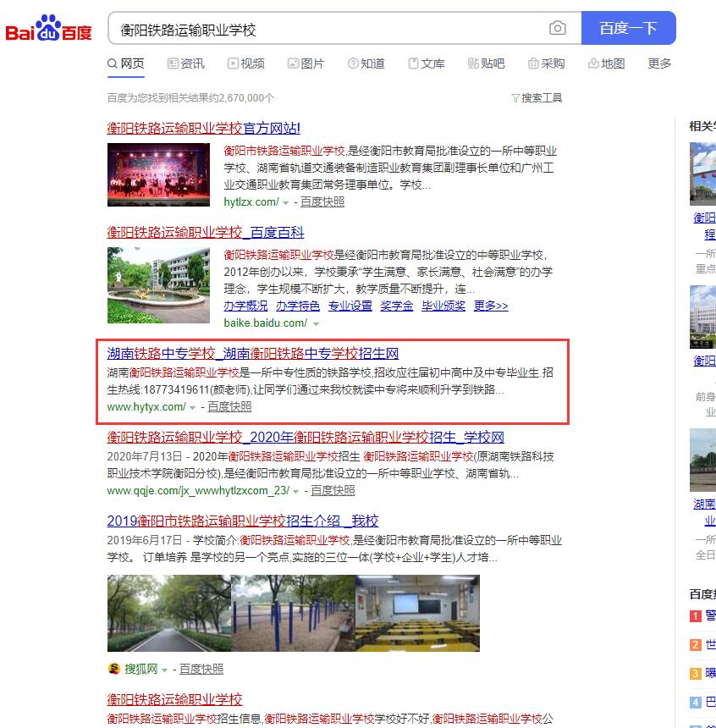Open 衡阳铁路运输职业学校官方网站 result title
The height and width of the screenshot is (728, 716).
pyautogui.click(x=204, y=128)
